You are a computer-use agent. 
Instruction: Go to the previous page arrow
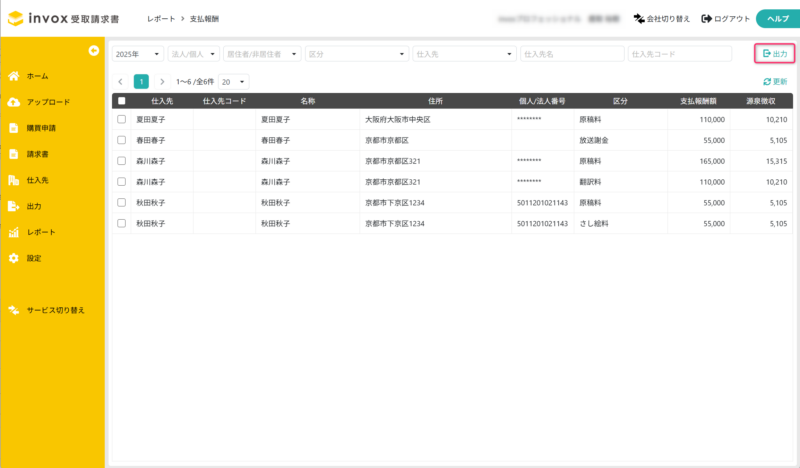pyautogui.click(x=120, y=82)
